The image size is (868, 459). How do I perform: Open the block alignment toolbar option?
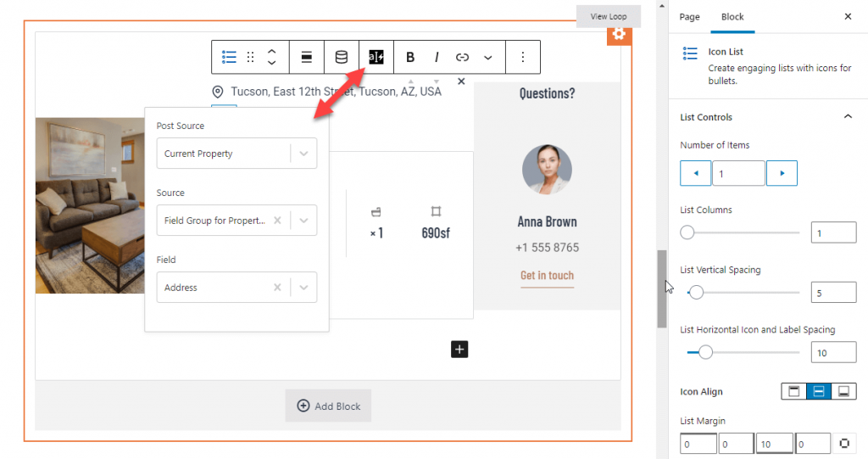[x=306, y=57]
